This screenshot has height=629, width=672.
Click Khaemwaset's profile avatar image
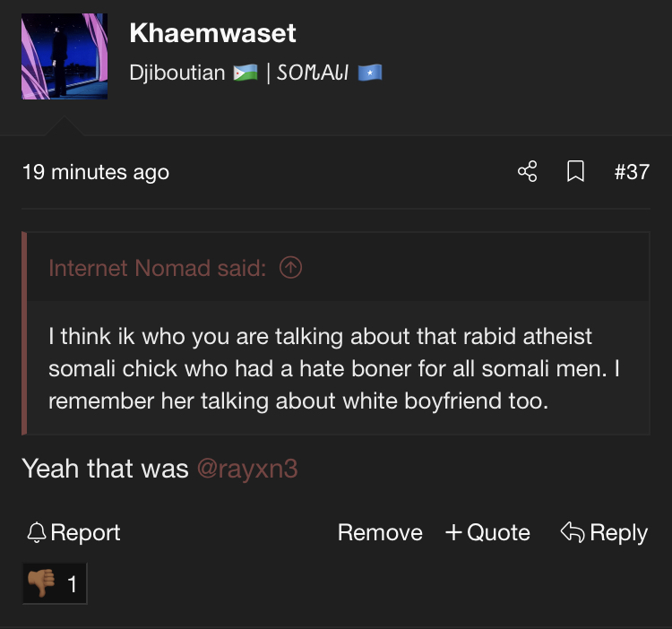65,56
